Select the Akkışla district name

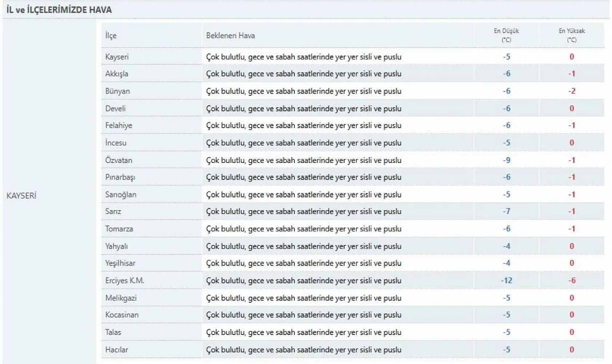pyautogui.click(x=117, y=74)
